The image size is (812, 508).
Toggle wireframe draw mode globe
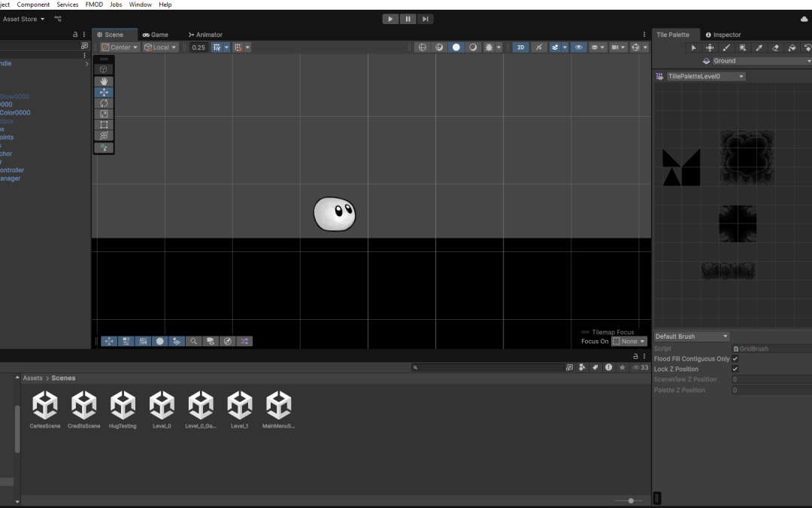coord(423,47)
